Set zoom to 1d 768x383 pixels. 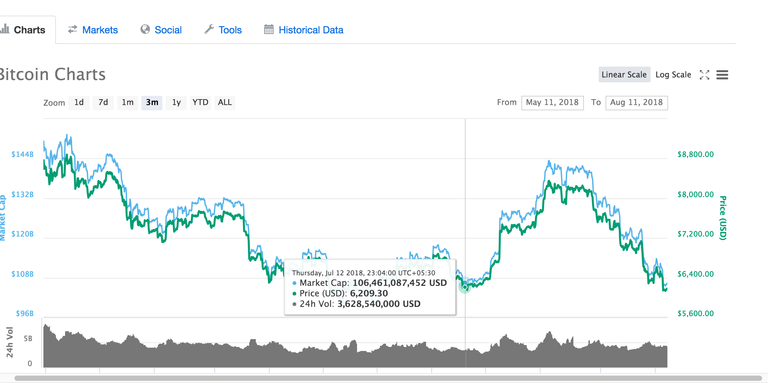coord(79,102)
